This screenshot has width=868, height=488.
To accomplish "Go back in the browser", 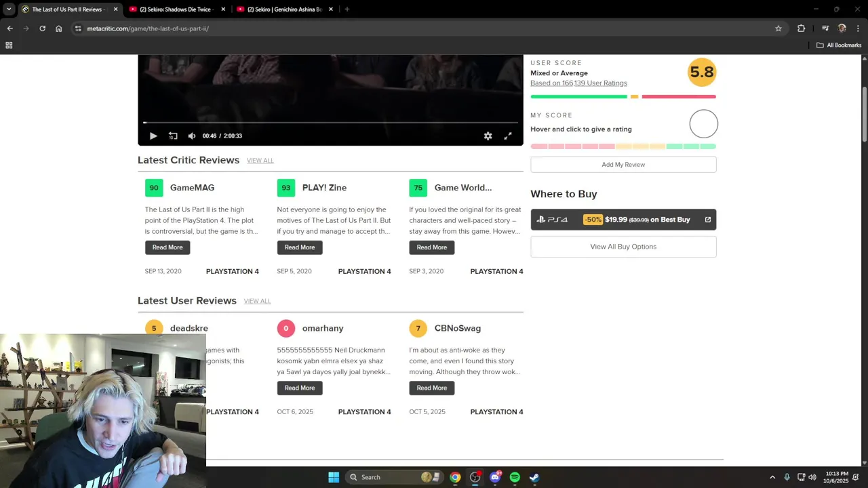I will click(x=9, y=28).
